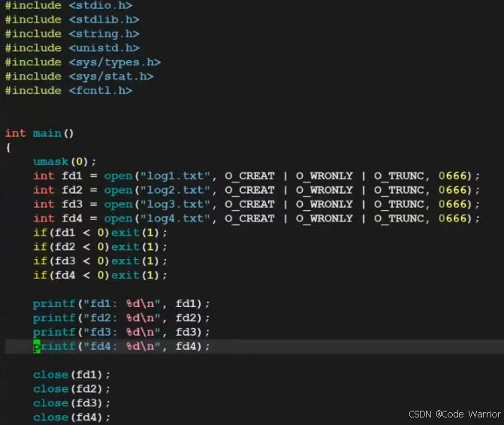Click the "log2.txt" string literal

[x=175, y=190]
